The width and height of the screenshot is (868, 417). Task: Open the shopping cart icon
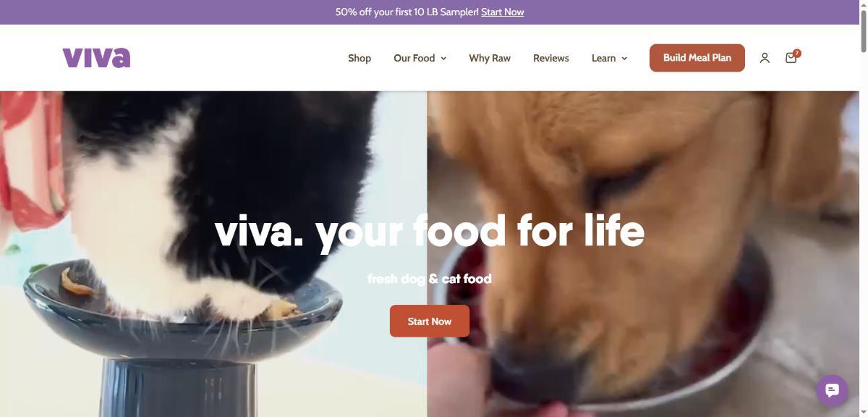pos(791,58)
